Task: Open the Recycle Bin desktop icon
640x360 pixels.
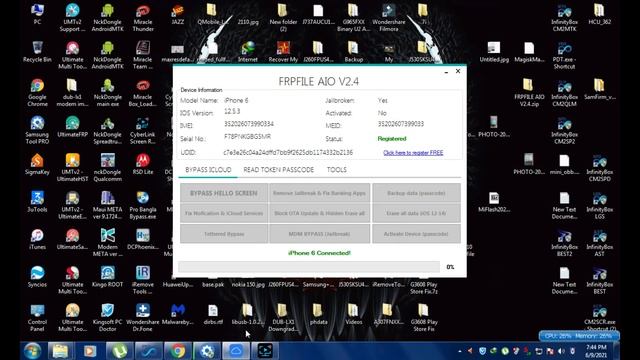Action: point(37,52)
